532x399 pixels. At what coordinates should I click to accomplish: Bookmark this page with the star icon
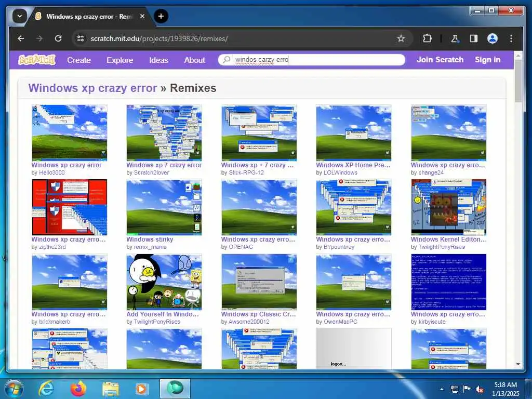(x=401, y=38)
